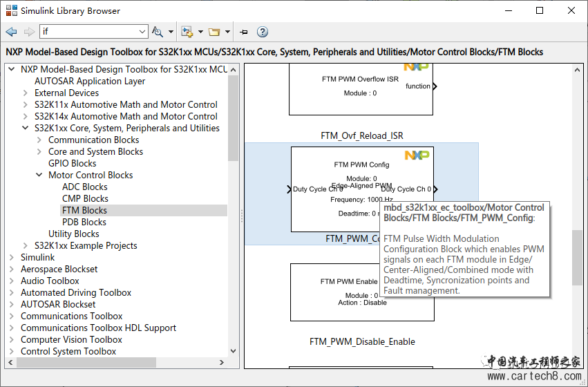Viewport: 588px width, 387px height.
Task: Minimize the Simulink Library Browser window
Action: pos(508,10)
